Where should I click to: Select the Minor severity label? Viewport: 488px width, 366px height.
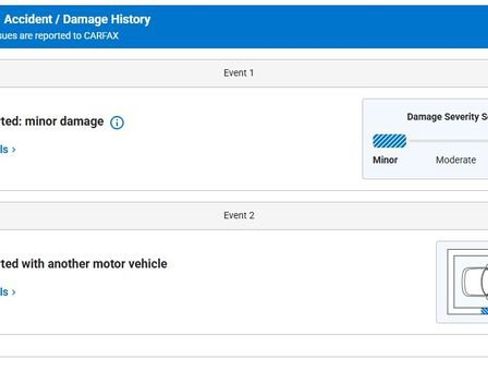tap(385, 160)
